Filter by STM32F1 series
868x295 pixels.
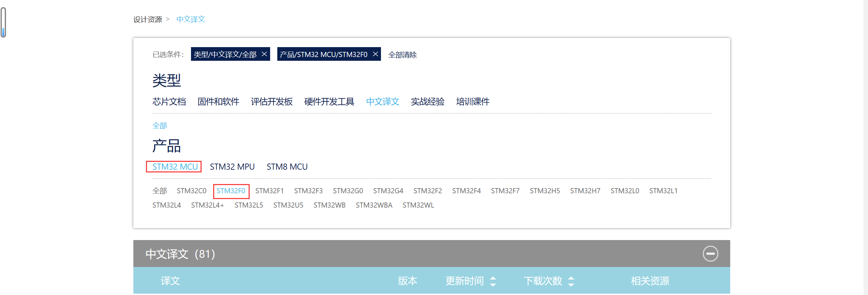coord(269,191)
